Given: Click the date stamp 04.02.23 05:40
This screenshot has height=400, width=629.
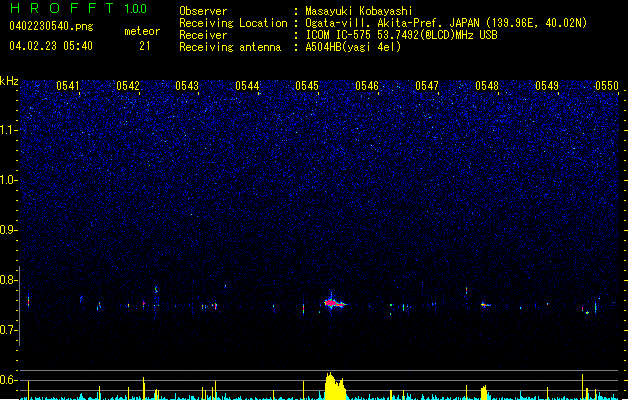Looking at the screenshot, I should click(51, 46).
